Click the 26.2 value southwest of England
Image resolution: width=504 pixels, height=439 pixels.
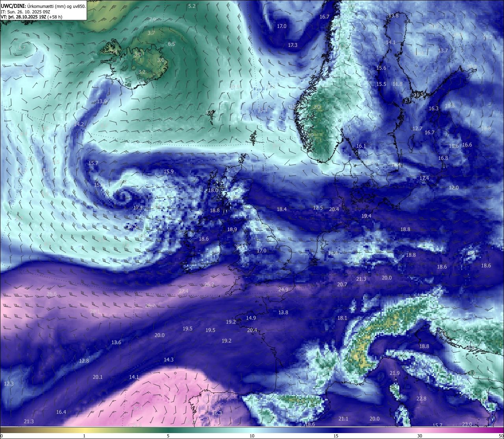[209, 285]
